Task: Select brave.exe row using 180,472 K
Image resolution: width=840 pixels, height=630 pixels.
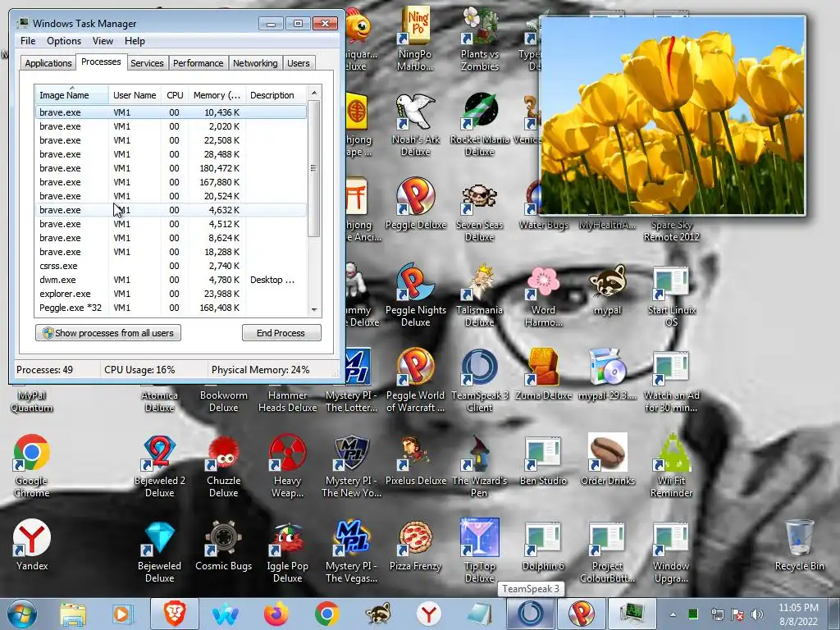Action: tap(171, 168)
